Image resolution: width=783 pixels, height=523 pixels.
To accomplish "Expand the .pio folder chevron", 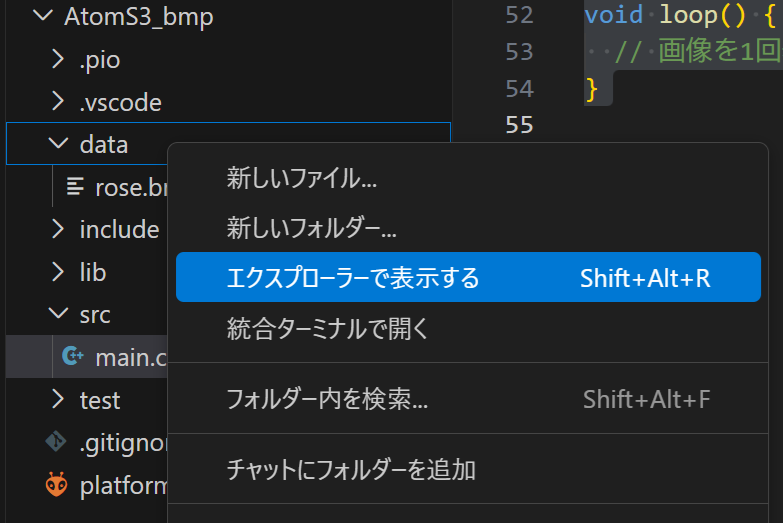I will pos(58,60).
